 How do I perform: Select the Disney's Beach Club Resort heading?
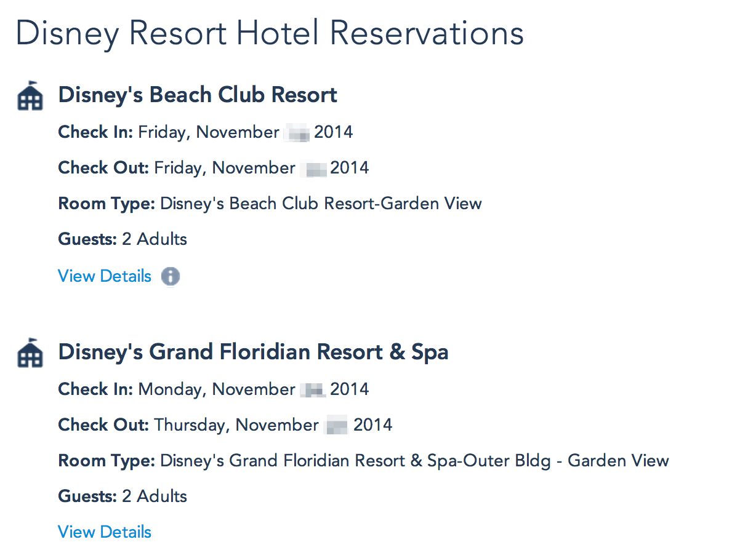coord(198,95)
